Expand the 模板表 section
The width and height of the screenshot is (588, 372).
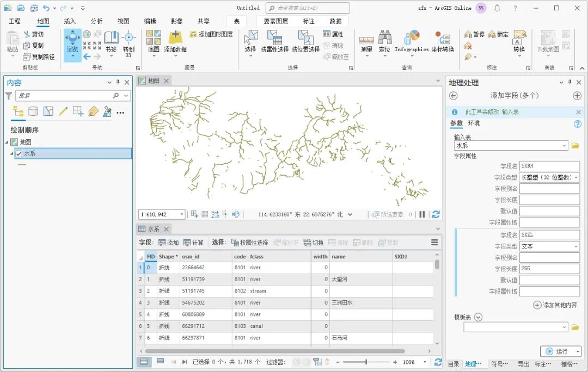[478, 317]
